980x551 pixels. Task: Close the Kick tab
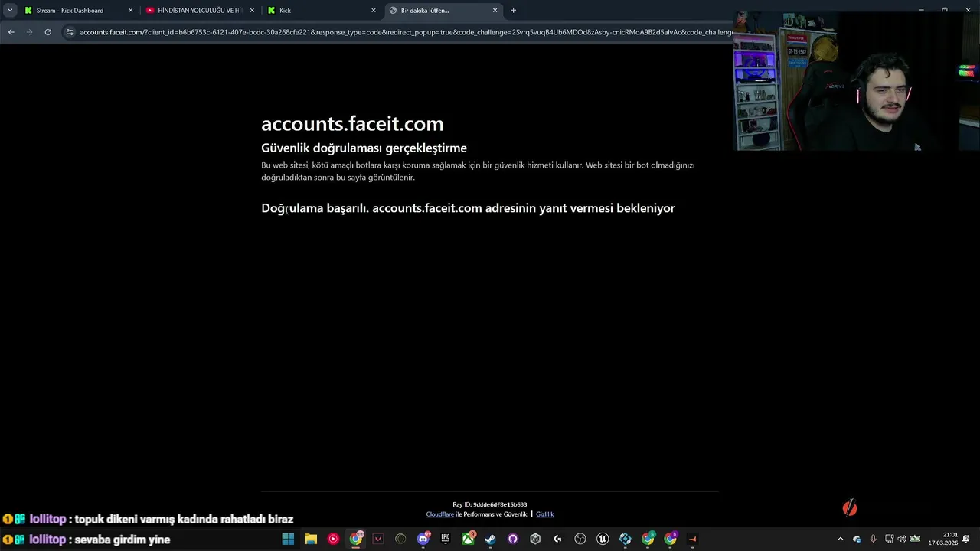coord(374,10)
